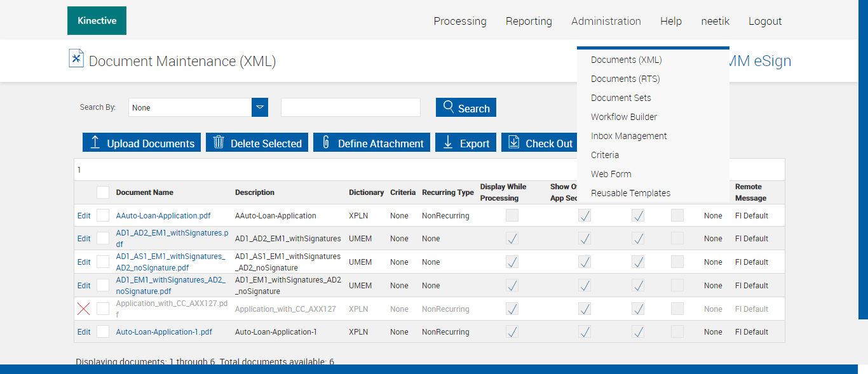Click the Export download arrow icon

[447, 142]
